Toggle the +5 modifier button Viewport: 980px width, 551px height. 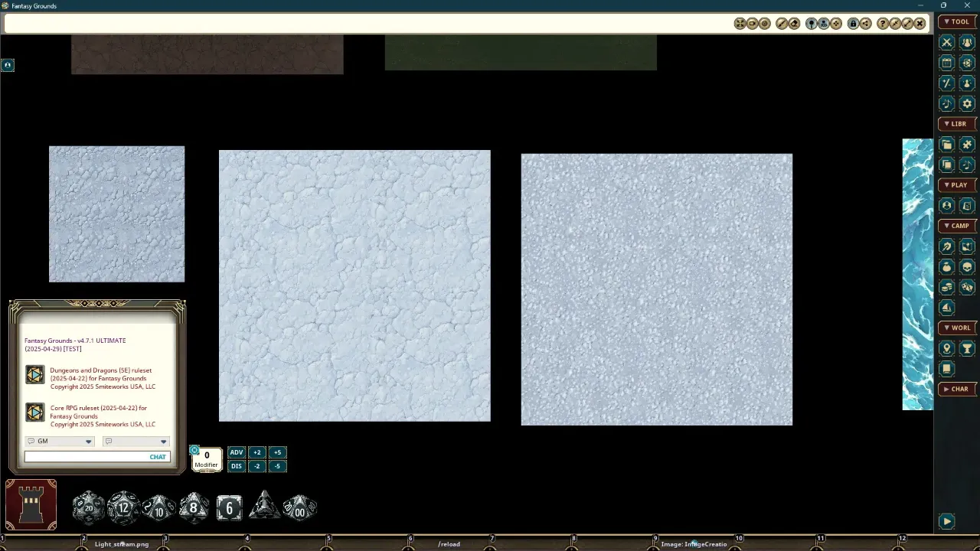278,452
